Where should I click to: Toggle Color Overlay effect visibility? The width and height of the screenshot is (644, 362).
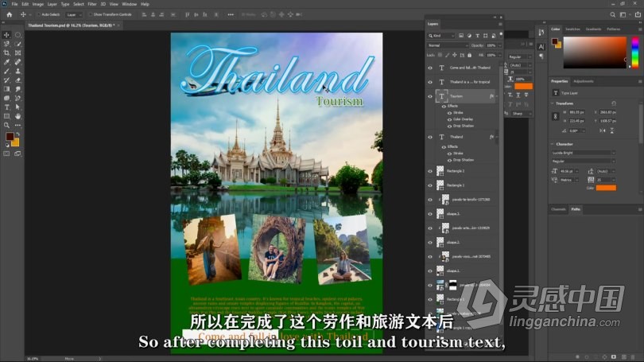pyautogui.click(x=449, y=119)
